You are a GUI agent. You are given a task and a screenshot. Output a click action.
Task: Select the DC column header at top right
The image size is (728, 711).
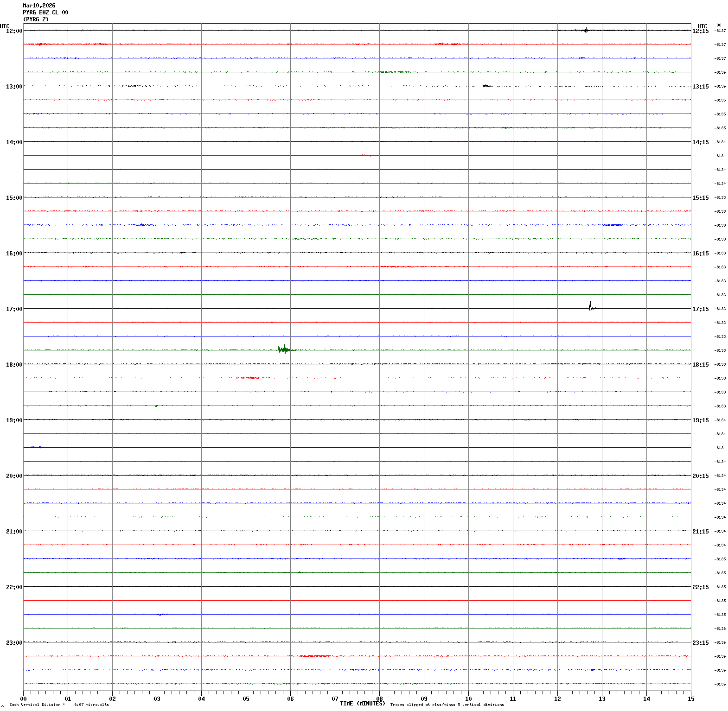click(719, 25)
